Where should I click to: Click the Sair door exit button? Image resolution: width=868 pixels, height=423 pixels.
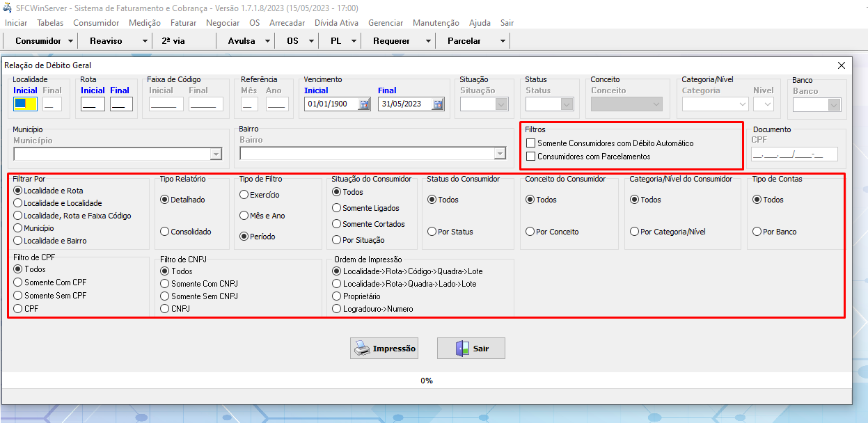point(471,349)
